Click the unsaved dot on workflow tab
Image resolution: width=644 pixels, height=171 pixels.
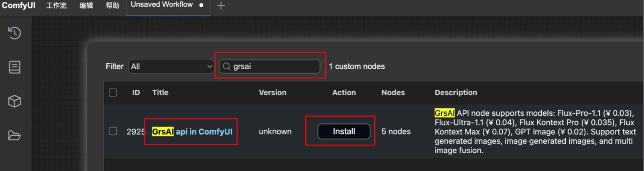(x=201, y=5)
